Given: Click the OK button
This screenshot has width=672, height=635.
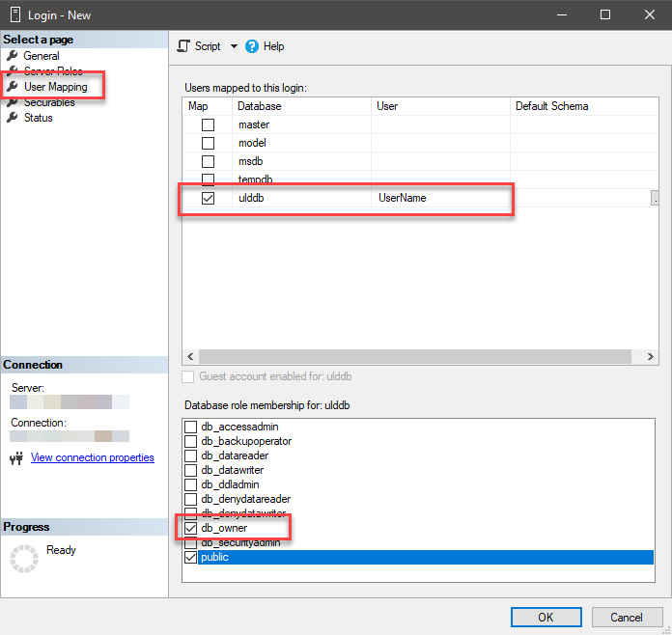Looking at the screenshot, I should coord(546,617).
